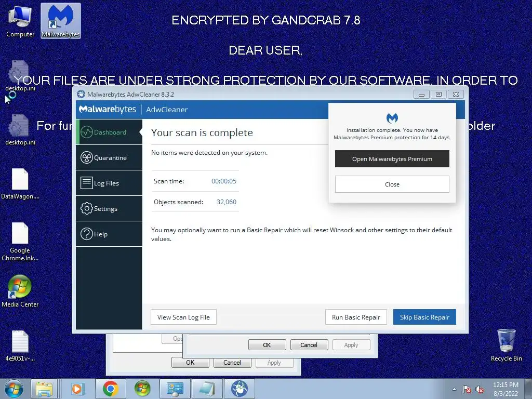Open the Quarantine sidebar section
The height and width of the screenshot is (399, 532).
tap(109, 157)
